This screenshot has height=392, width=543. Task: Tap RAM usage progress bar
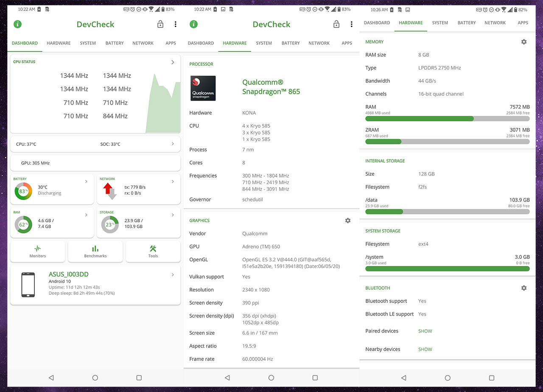(448, 119)
